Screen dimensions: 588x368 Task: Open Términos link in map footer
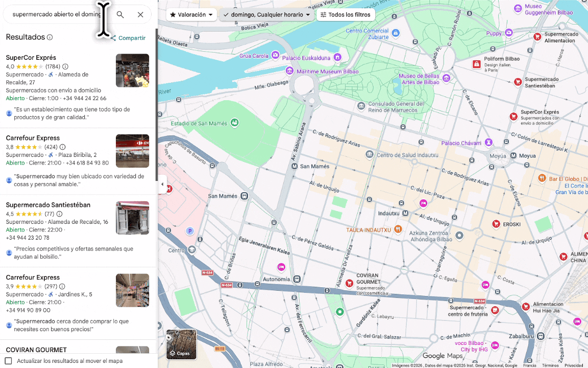[550, 365]
